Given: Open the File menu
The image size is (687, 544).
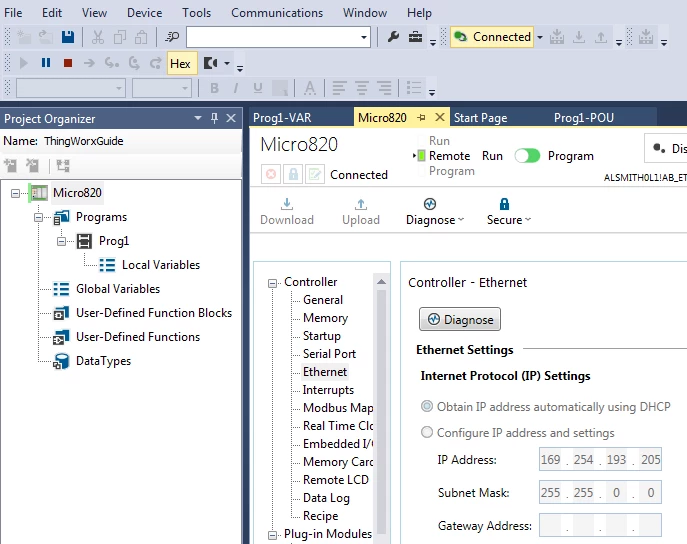Looking at the screenshot, I should tap(13, 13).
